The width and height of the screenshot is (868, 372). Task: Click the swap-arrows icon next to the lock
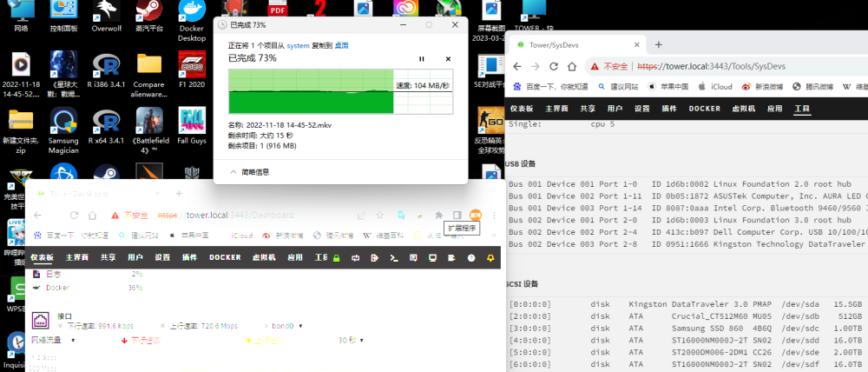tap(355, 258)
